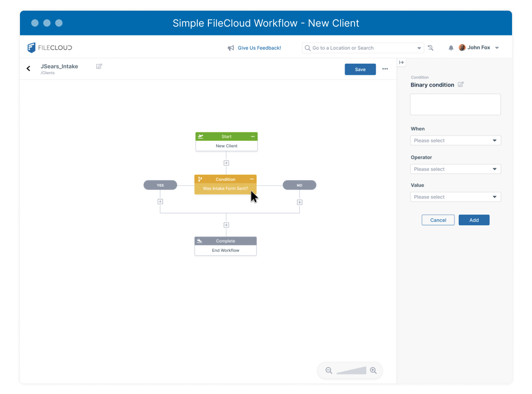Click the canvas zoom slider

click(x=351, y=370)
